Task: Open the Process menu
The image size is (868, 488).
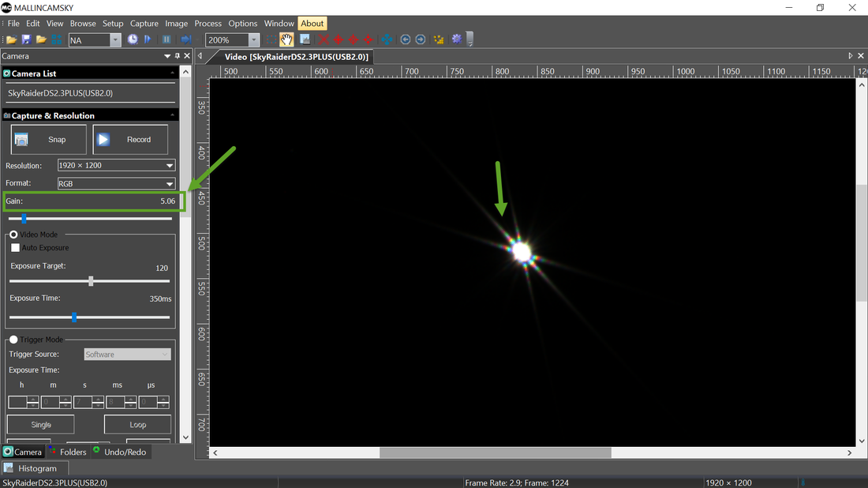Action: tap(208, 23)
